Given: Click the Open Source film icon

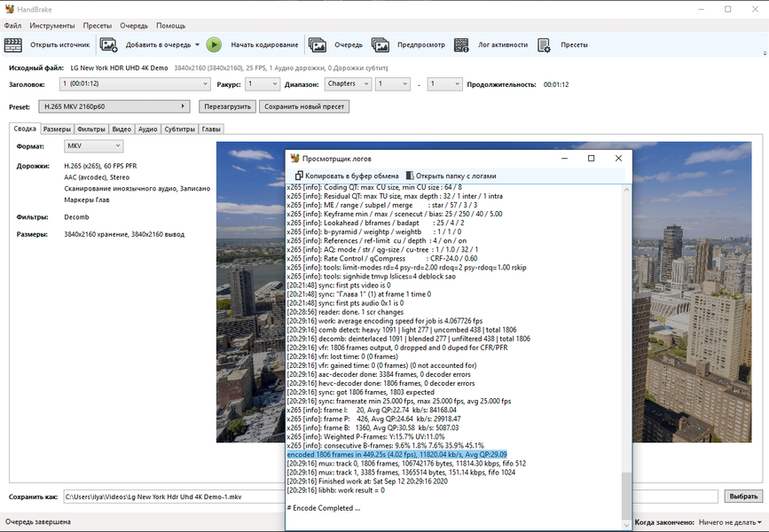Looking at the screenshot, I should click(x=13, y=44).
